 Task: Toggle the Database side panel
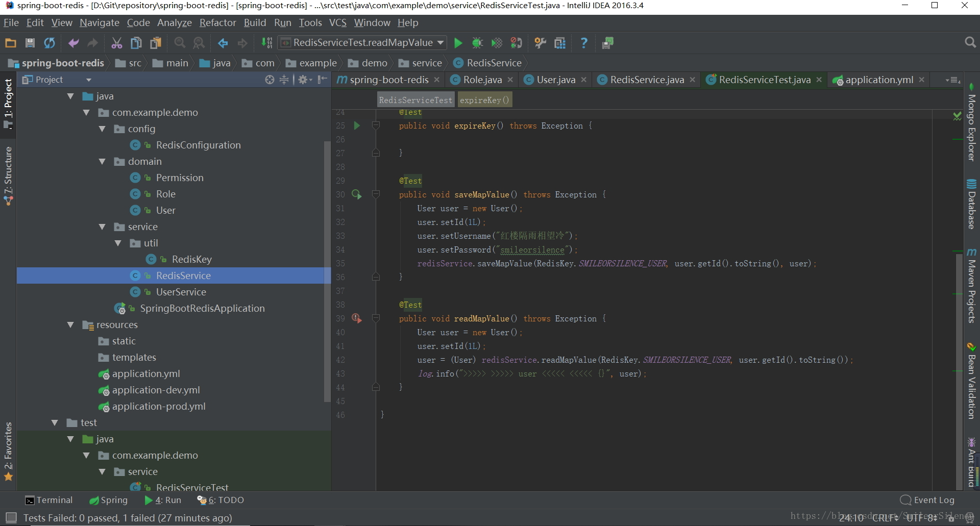[x=971, y=204]
